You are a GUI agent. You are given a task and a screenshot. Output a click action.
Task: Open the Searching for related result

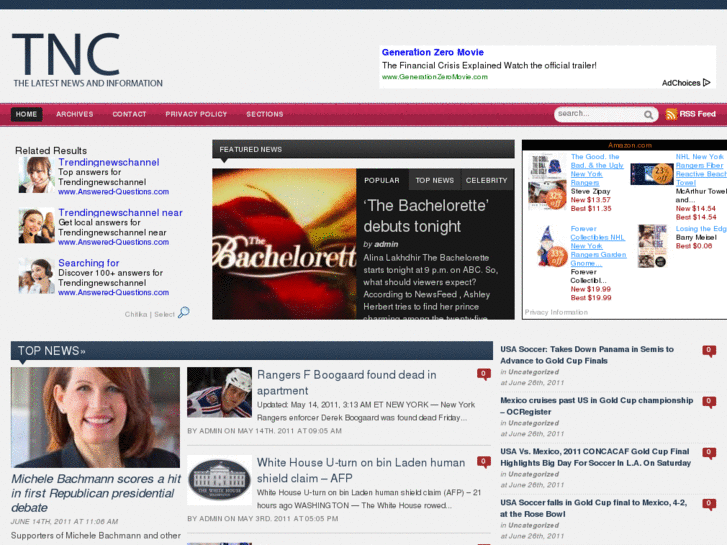point(89,263)
